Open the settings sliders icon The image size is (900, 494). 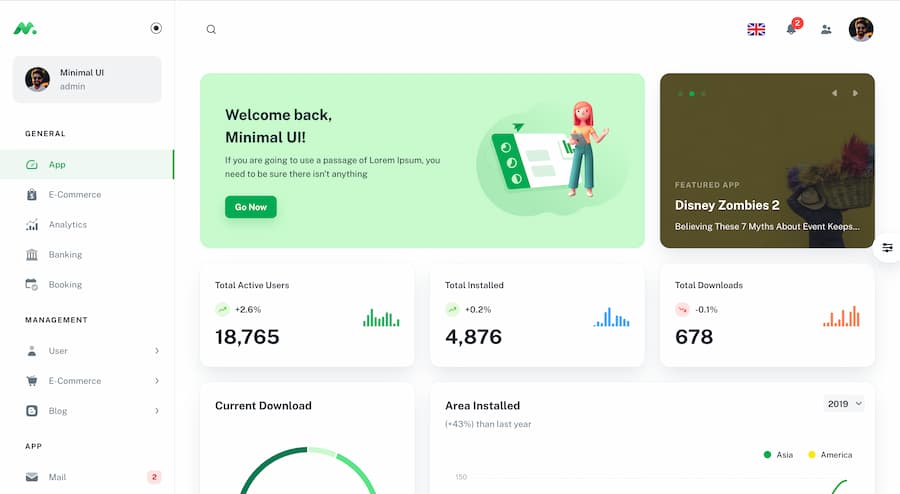887,247
